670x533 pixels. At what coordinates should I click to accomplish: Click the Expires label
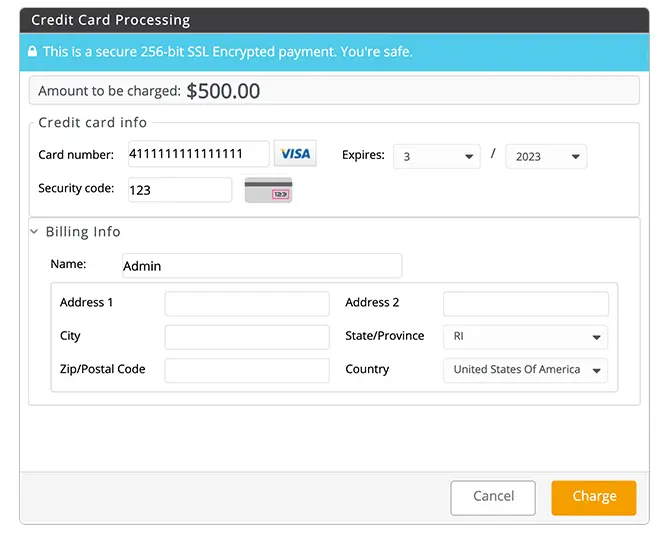point(363,155)
